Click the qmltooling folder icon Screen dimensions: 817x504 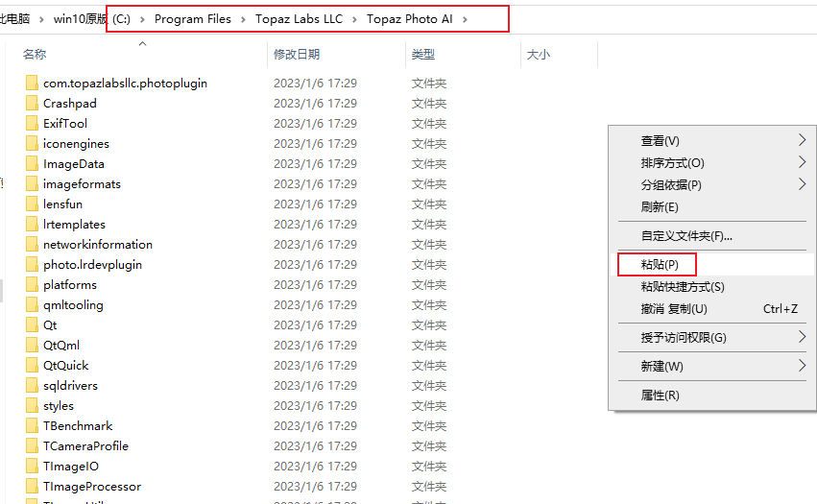(x=32, y=305)
